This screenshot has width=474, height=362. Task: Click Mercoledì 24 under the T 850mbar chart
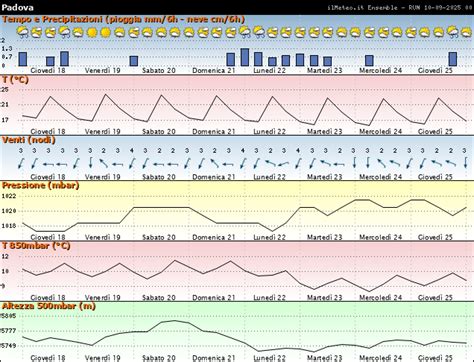pyautogui.click(x=380, y=298)
